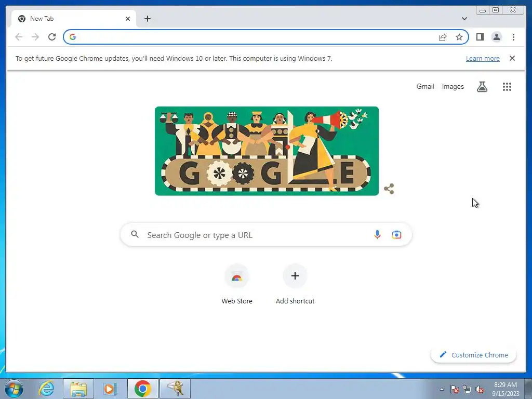Screen dimensions: 532x399
Task: Bookmark this tab with the star icon
Action: [459, 37]
